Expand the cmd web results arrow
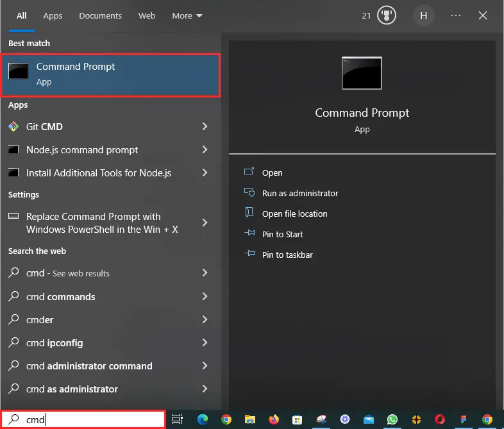This screenshot has height=429, width=504. click(205, 273)
